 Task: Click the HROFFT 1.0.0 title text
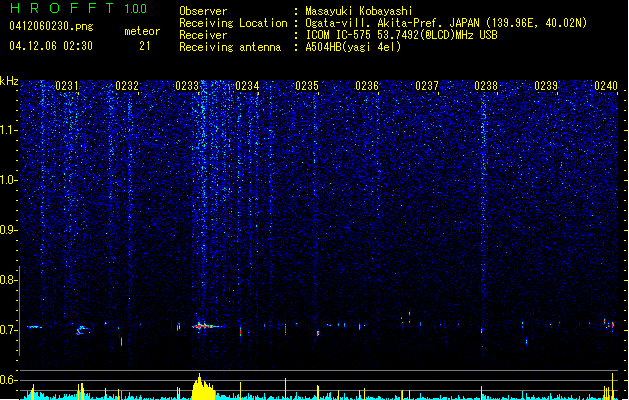pos(79,8)
